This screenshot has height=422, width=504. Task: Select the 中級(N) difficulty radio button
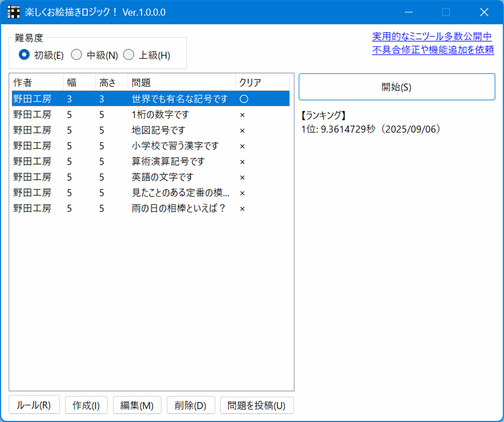(x=94, y=55)
